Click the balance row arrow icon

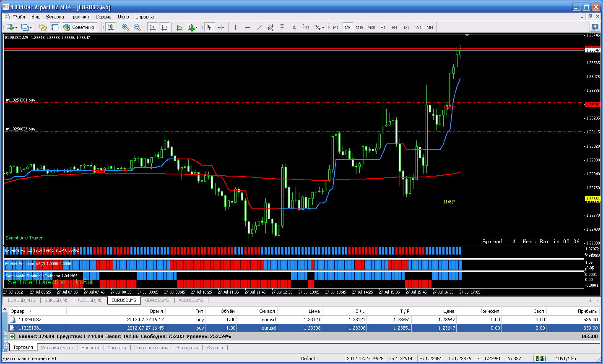(13, 336)
